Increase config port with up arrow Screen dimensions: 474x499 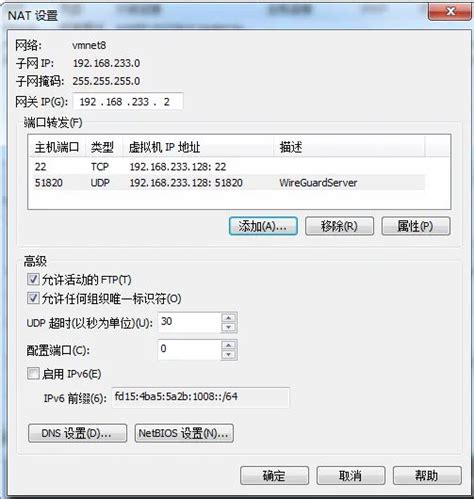229,345
